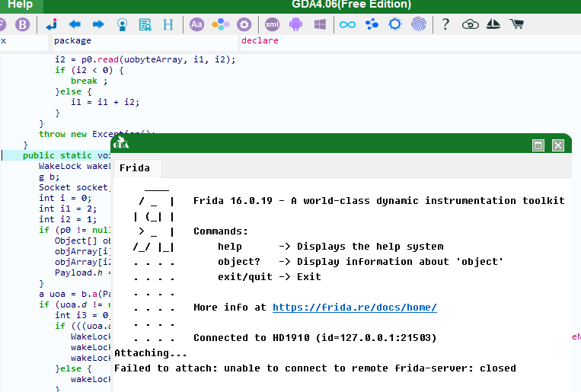
Task: Click the 'package' field in header row
Action: [144, 41]
